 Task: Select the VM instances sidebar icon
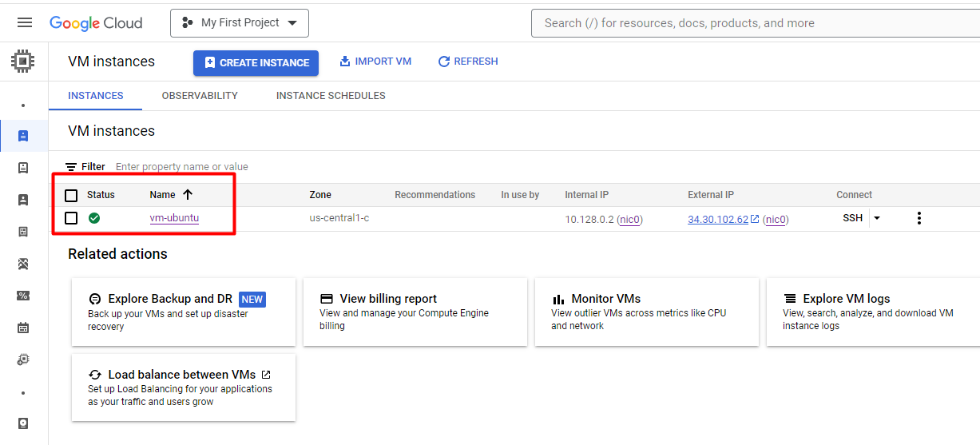click(23, 136)
